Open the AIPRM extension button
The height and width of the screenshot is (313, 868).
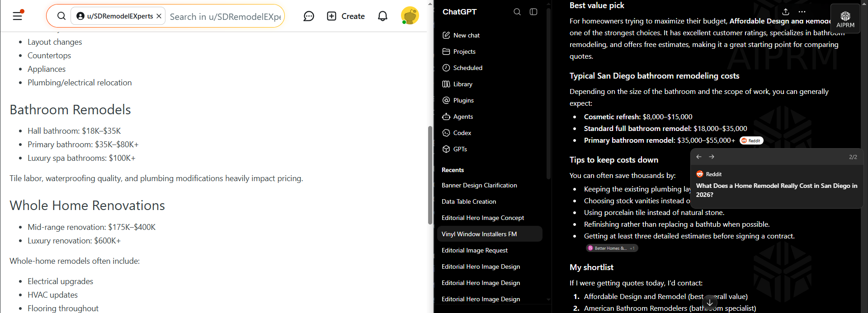pos(845,19)
